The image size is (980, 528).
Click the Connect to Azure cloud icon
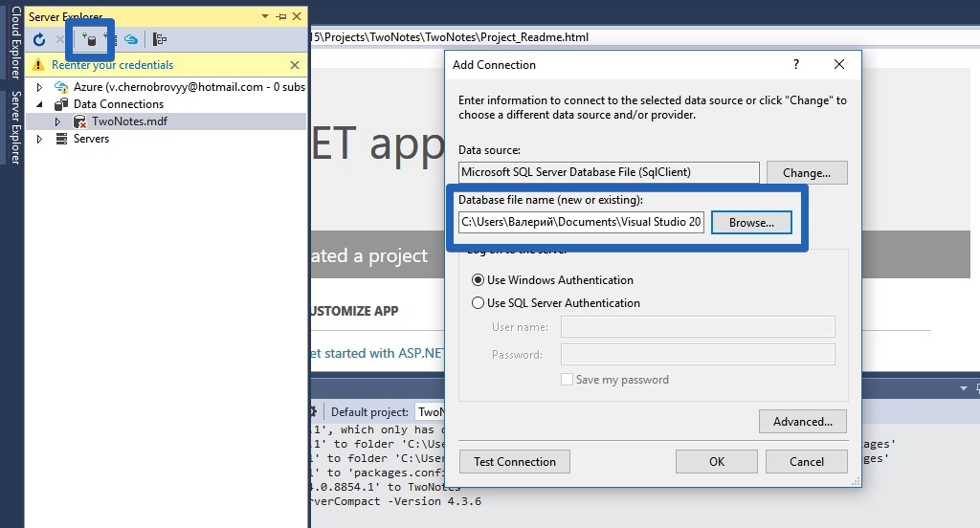click(130, 40)
